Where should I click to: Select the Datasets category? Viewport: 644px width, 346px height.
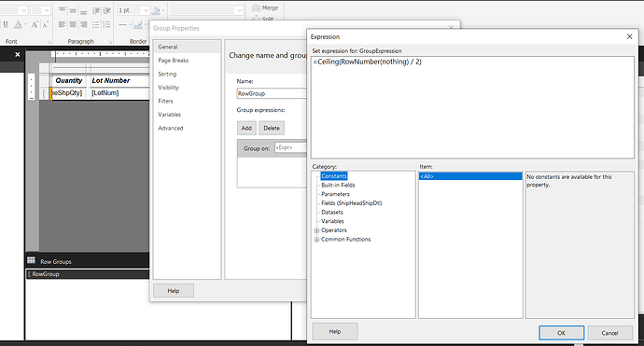pyautogui.click(x=332, y=213)
